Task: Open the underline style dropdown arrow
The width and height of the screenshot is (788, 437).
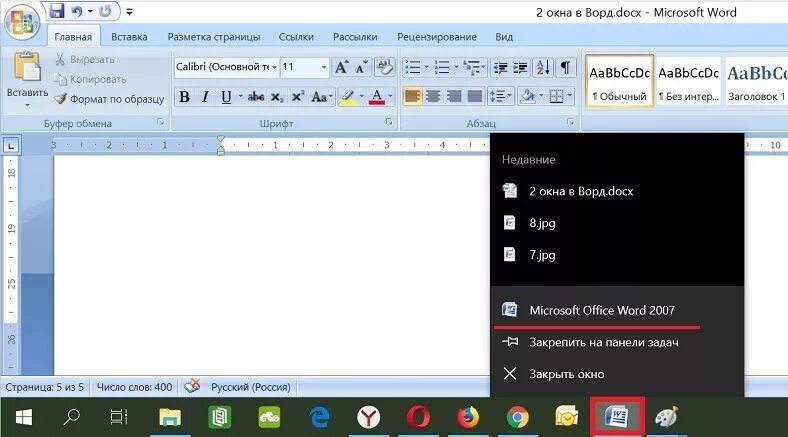Action: pos(240,96)
